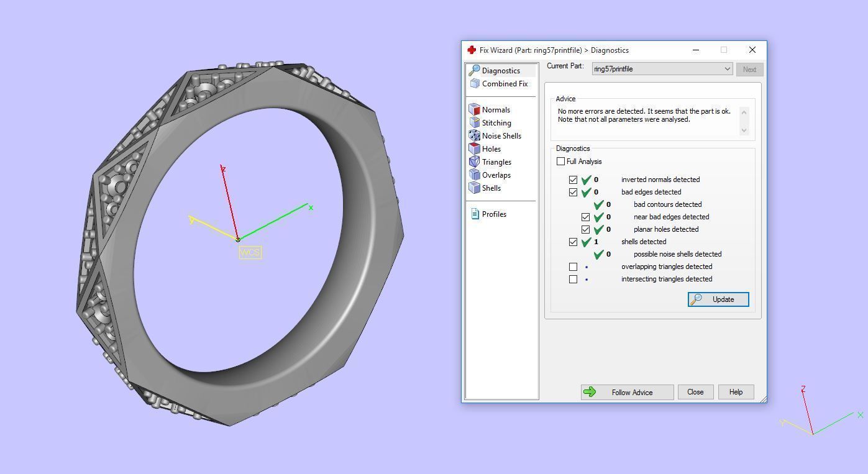
Task: Click the green check beside inverted normals
Action: click(586, 180)
